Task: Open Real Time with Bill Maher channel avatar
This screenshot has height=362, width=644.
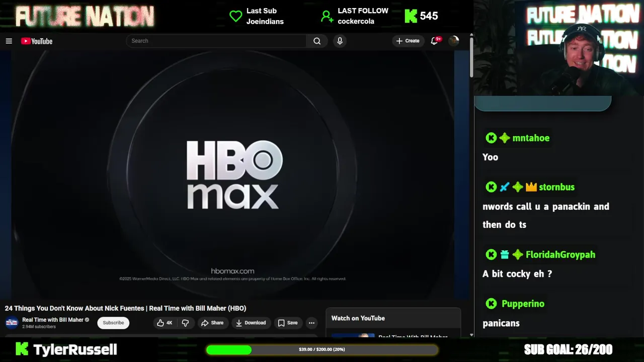Action: tap(12, 323)
